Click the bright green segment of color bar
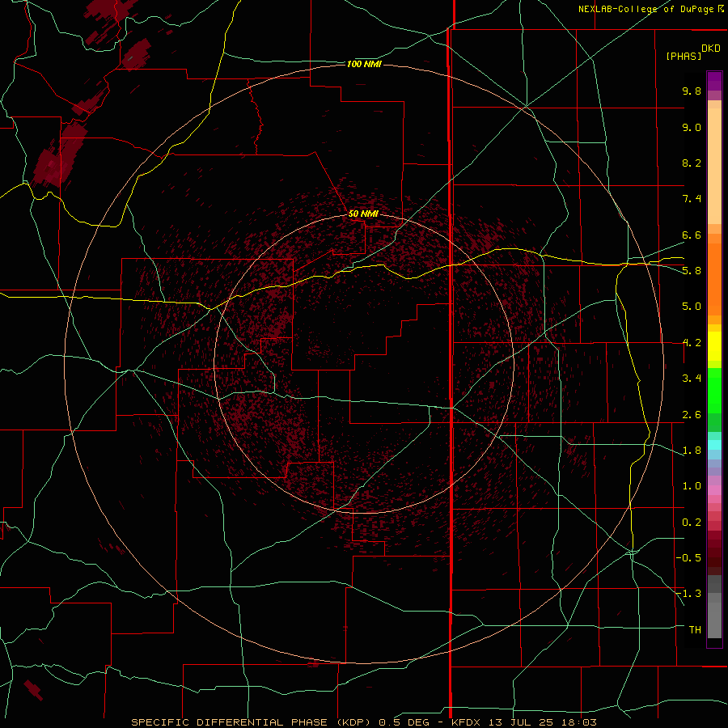Viewport: 728px width, 728px height. (714, 390)
